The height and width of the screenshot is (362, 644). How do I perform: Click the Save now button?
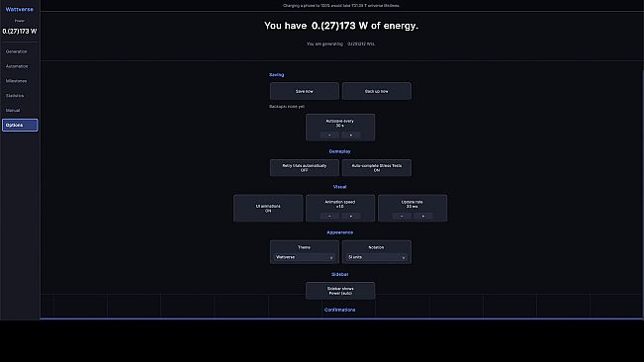pyautogui.click(x=305, y=91)
